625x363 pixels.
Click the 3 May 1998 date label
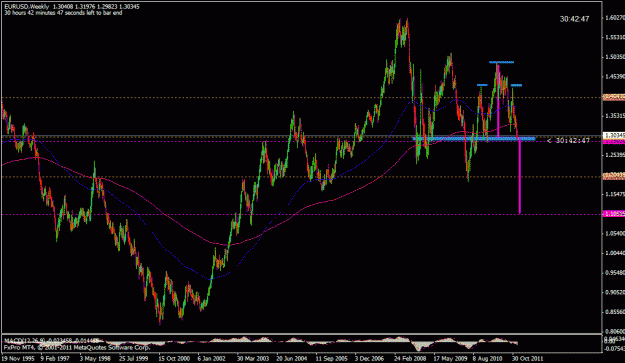tap(94, 358)
